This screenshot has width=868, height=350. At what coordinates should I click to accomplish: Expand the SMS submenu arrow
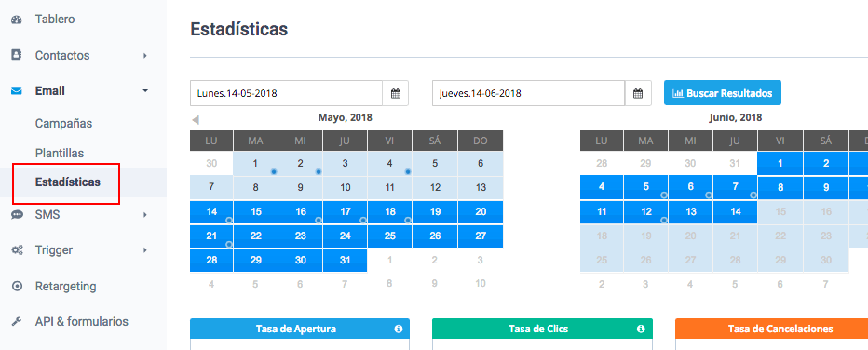(145, 215)
